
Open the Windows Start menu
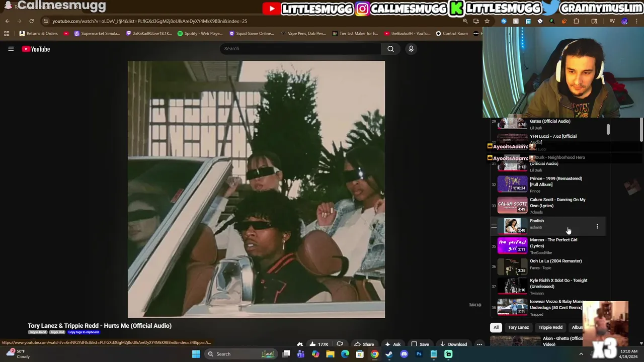click(x=196, y=354)
